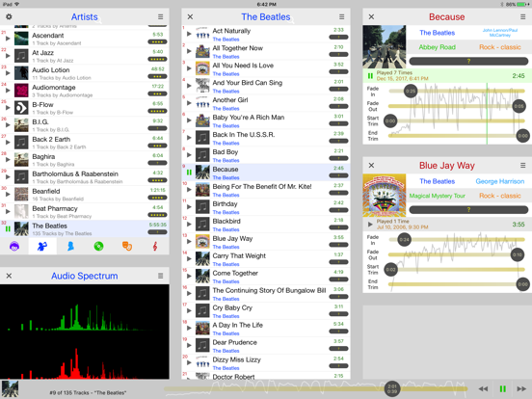Play the B-Flow artist row

pos(8,108)
